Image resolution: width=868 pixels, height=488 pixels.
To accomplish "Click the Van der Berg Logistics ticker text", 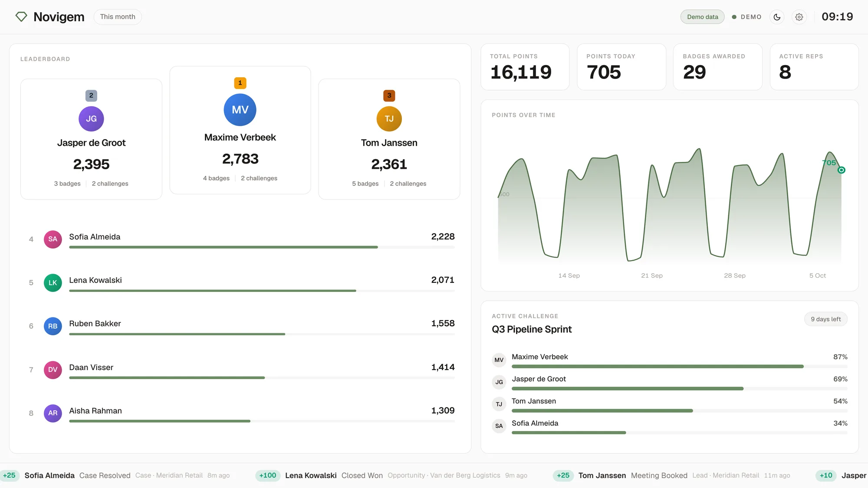I will (465, 475).
